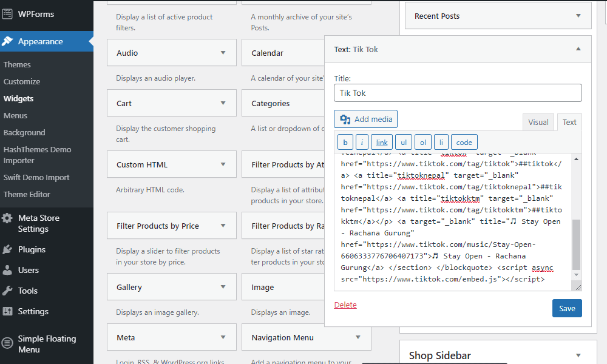The width and height of the screenshot is (607, 364).
Task: Open the Tools menu label
Action: [x=28, y=291]
